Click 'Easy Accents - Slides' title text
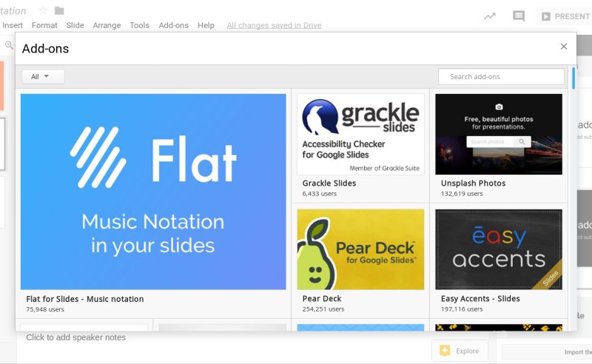Screen dimensions: 592x364 tap(480, 299)
